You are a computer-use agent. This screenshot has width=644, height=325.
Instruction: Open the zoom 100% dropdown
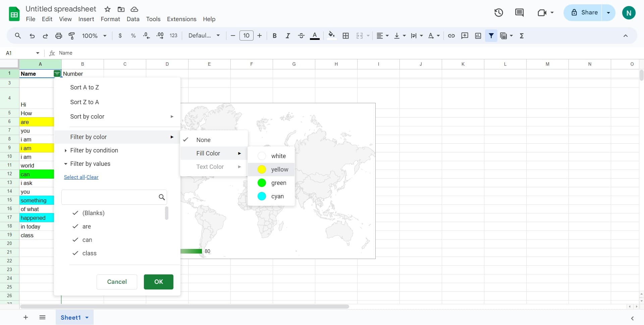point(94,36)
